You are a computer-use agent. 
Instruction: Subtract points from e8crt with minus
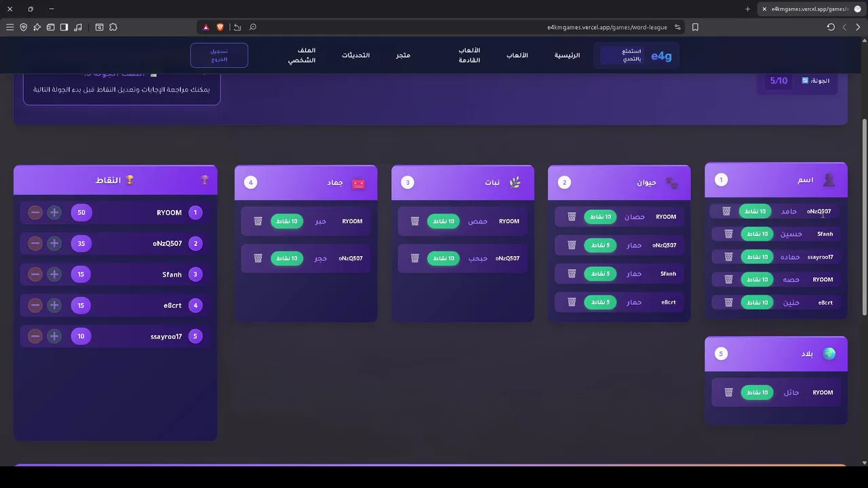coord(35,305)
